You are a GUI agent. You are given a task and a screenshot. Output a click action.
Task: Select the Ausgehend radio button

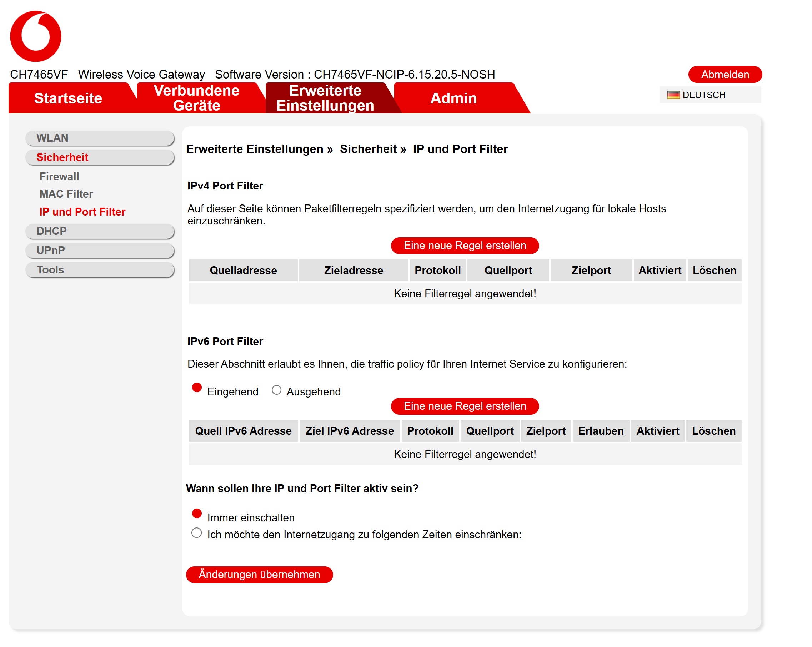pyautogui.click(x=276, y=390)
